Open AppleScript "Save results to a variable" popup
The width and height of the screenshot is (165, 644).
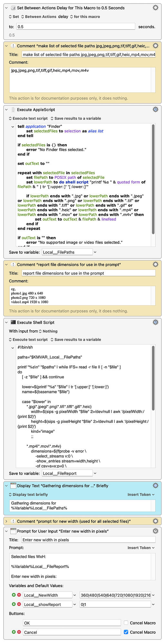point(76,118)
